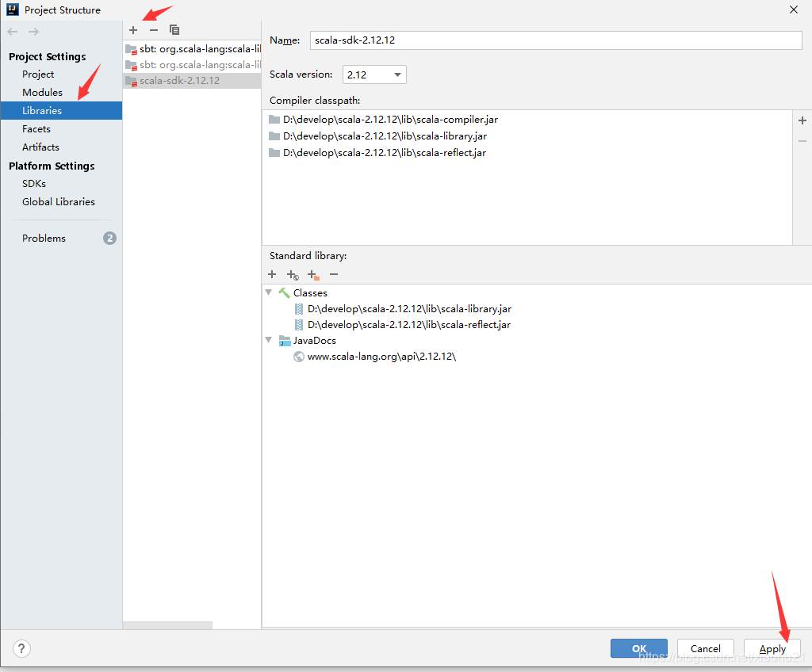Remove a compiler classpath entry
The width and height of the screenshot is (812, 672).
click(x=802, y=141)
